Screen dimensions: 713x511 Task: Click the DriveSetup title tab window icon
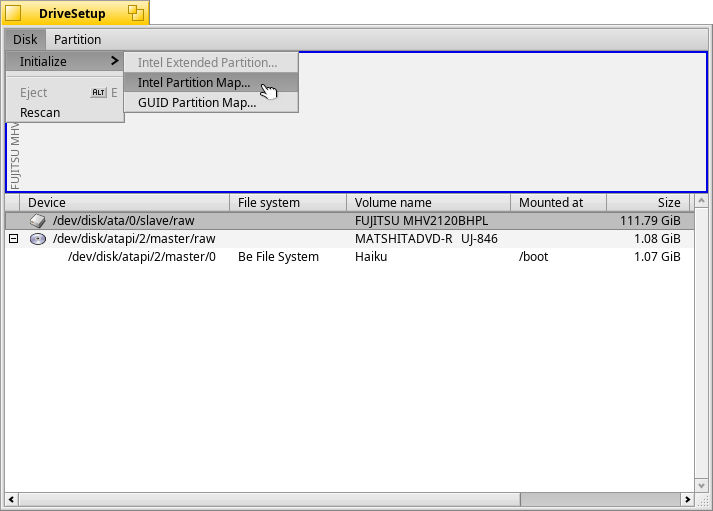14,13
